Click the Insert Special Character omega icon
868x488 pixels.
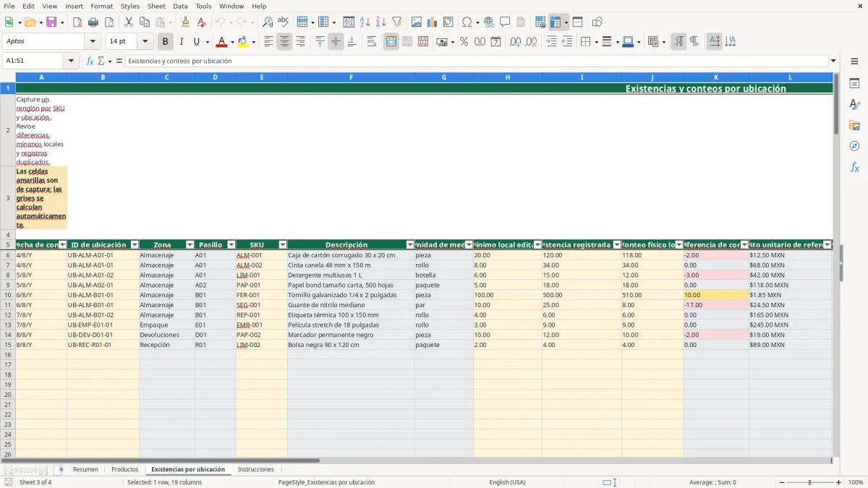point(467,22)
